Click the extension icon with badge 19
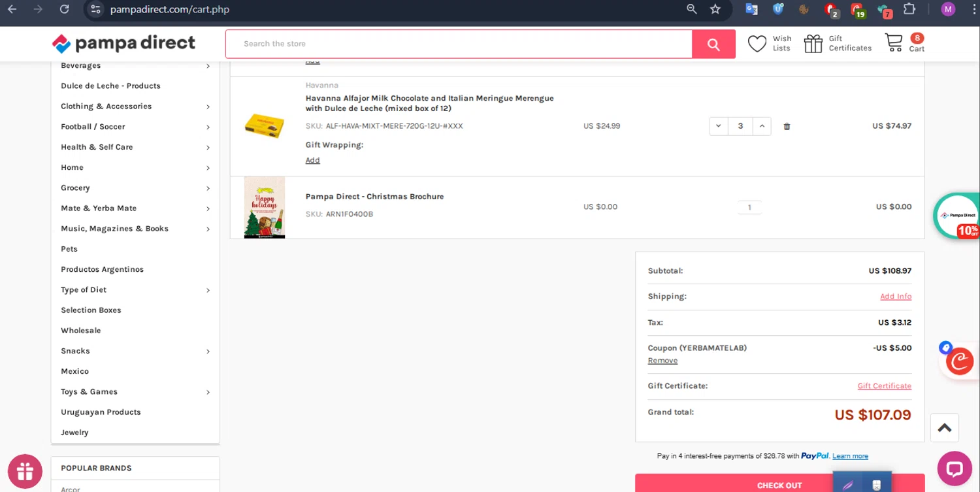Image resolution: width=980 pixels, height=492 pixels. [x=857, y=10]
